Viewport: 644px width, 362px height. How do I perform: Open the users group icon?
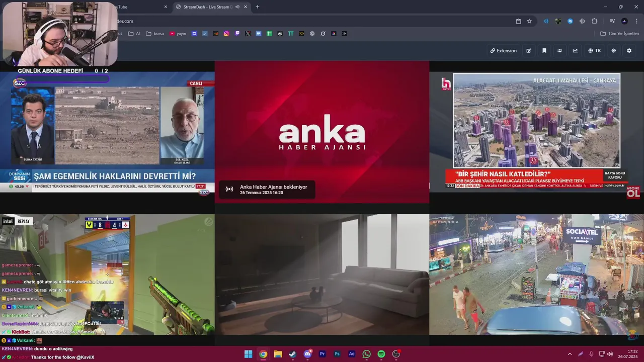click(559, 51)
